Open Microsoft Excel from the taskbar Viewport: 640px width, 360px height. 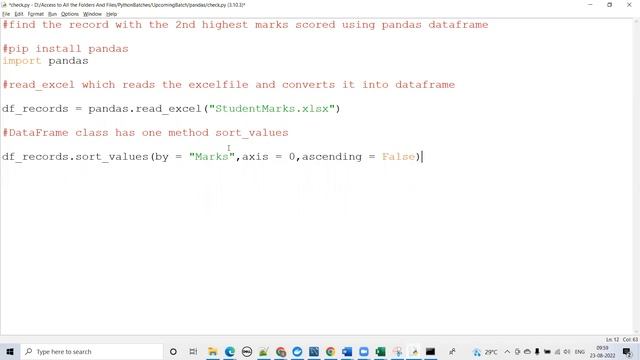(x=380, y=351)
